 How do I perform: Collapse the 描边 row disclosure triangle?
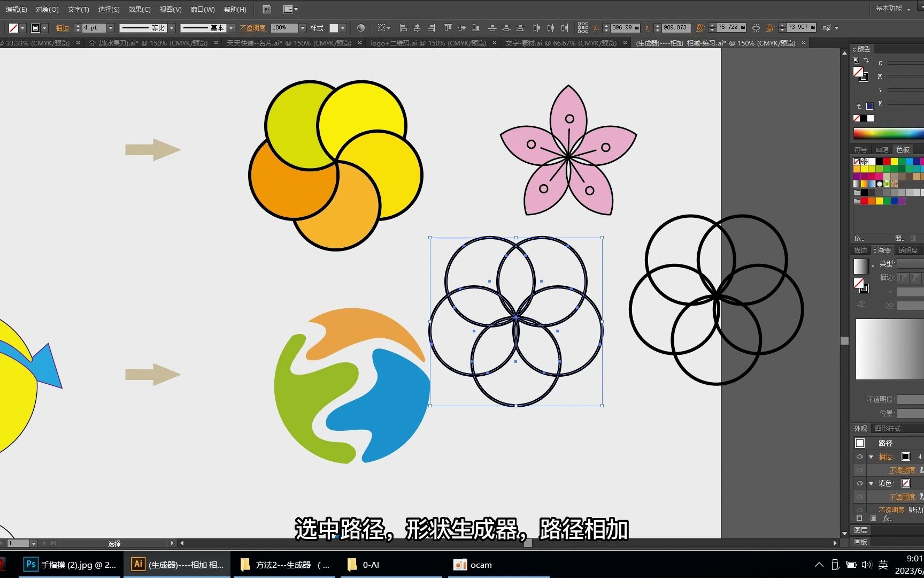point(871,457)
